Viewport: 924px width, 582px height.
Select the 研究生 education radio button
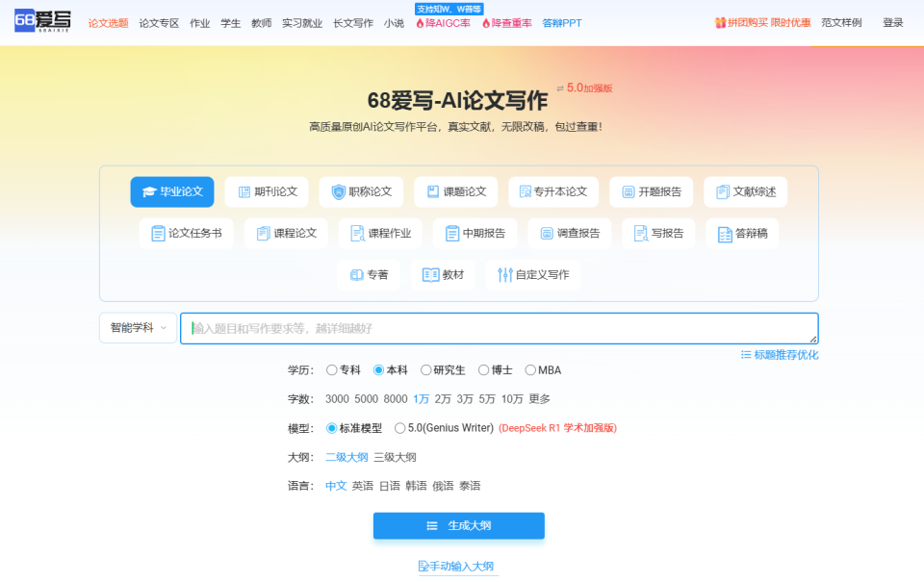pyautogui.click(x=427, y=369)
